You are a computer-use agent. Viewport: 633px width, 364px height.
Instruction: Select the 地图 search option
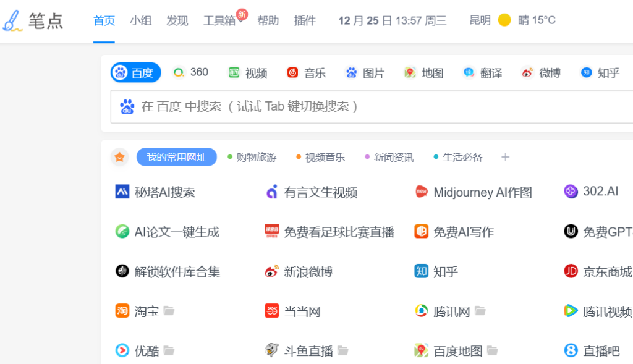(424, 73)
